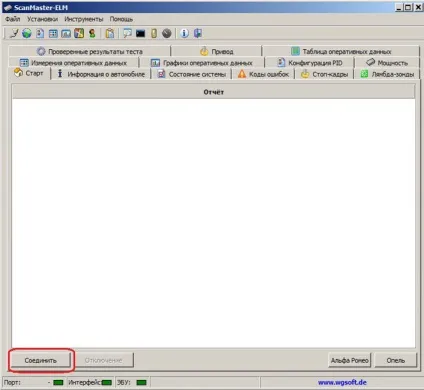The height and width of the screenshot is (390, 424).
Task: Click the 'ЭБУ:' status bar label
Action: click(123, 382)
